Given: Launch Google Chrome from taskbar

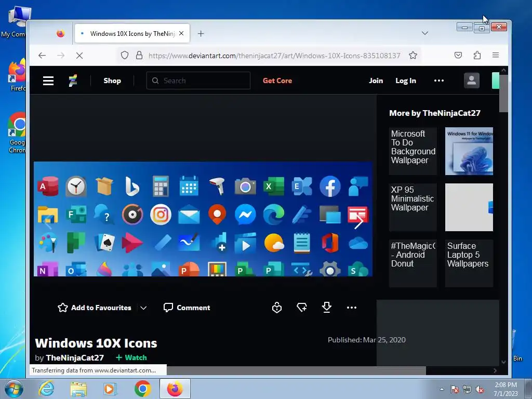Looking at the screenshot, I should pos(142,389).
